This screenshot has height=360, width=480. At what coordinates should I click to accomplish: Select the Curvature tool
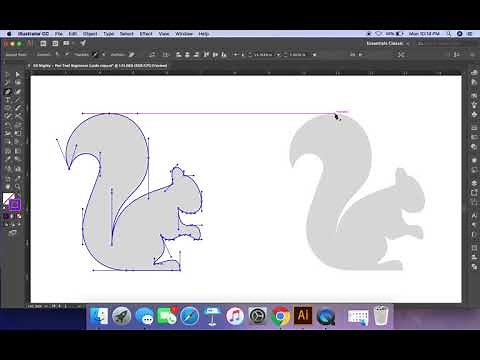click(18, 92)
